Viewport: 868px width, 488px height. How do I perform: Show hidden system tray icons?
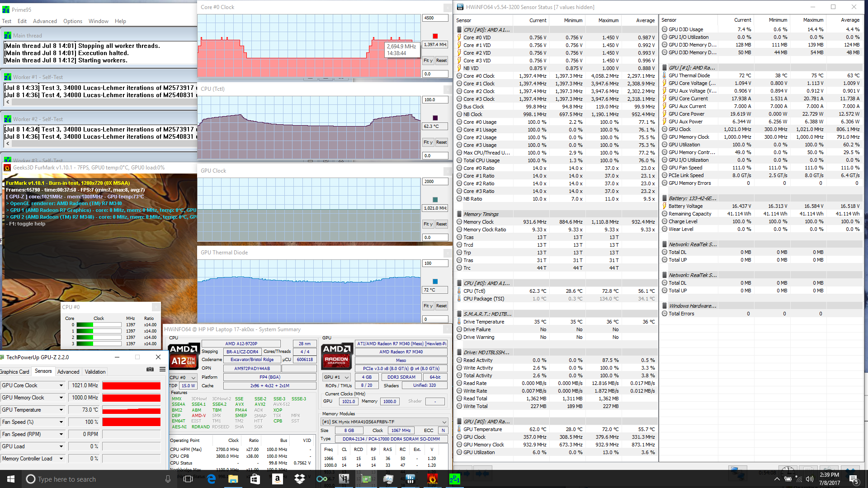(x=777, y=479)
